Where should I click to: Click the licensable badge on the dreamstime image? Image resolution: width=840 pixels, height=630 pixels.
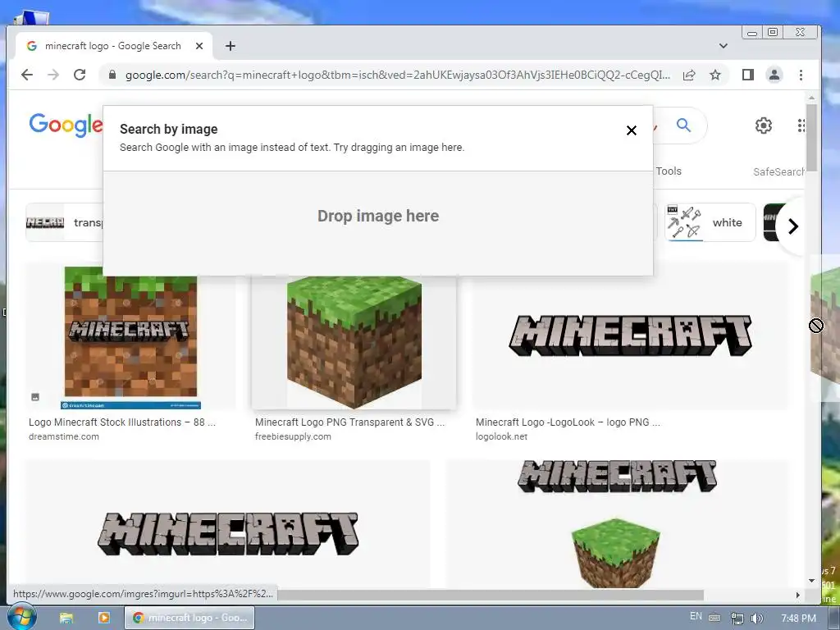coord(35,397)
